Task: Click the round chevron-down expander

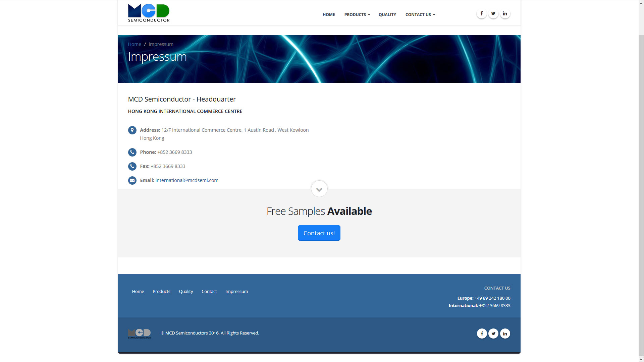Action: [319, 189]
